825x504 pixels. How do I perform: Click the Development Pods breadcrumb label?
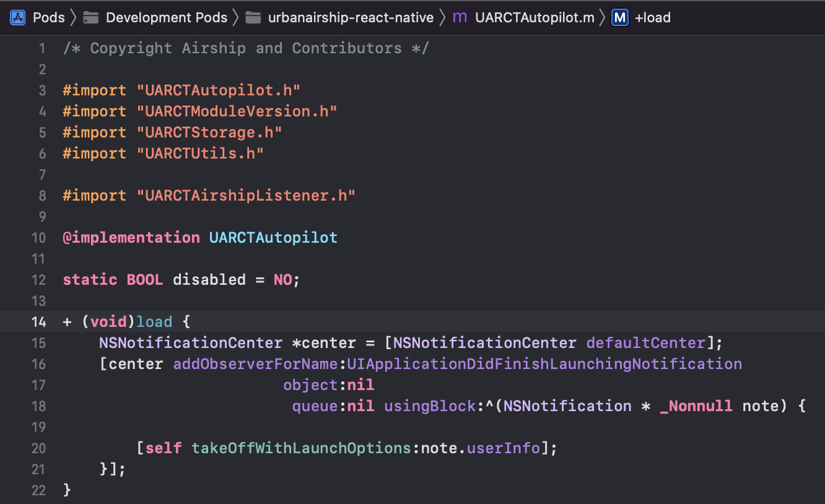click(x=167, y=17)
